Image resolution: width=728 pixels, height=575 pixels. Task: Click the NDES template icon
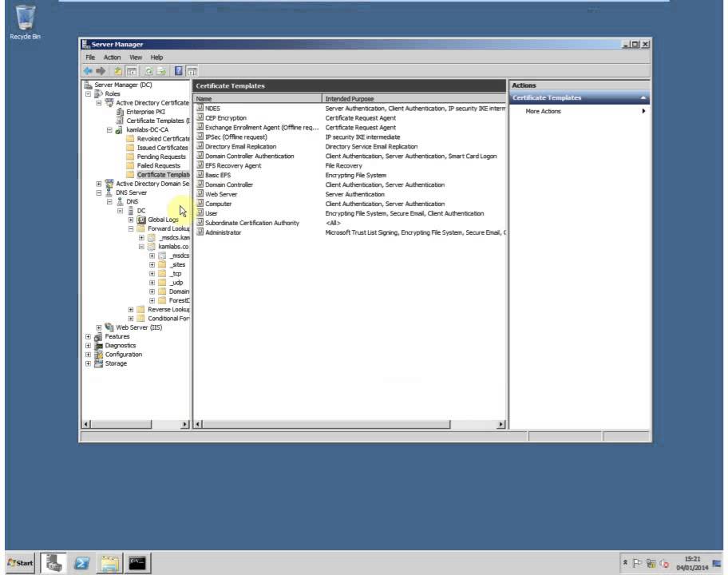tap(200, 108)
